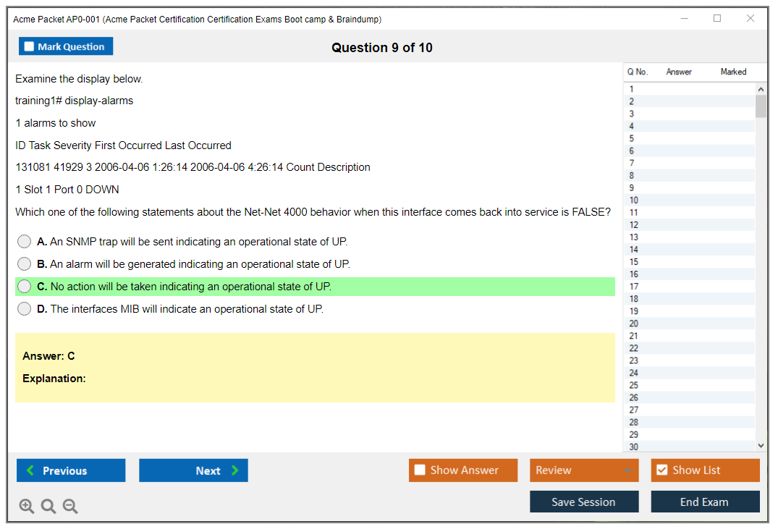Pick answer D about interfaces MIB
This screenshot has height=532, width=778.
[x=25, y=309]
